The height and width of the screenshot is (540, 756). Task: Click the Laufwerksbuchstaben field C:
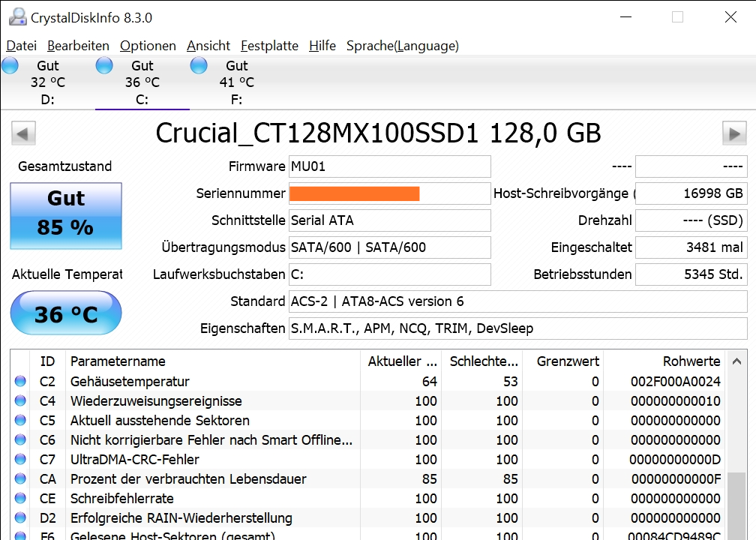click(x=389, y=274)
